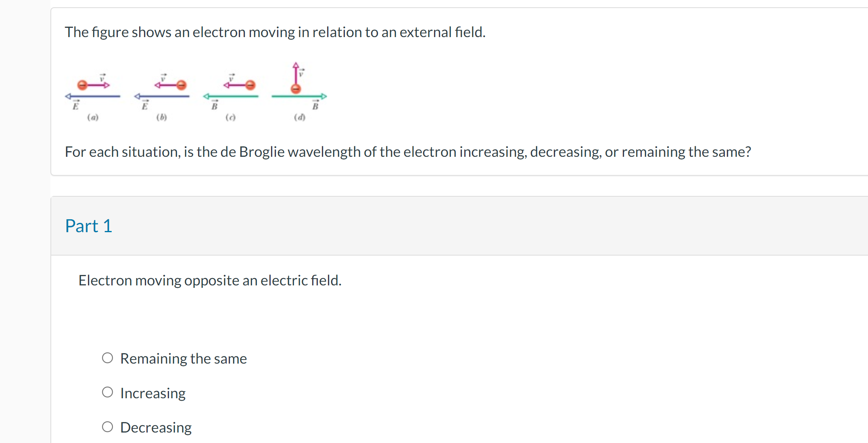Click figure (c) electron diagram
This screenshot has width=868, height=443.
[x=231, y=89]
